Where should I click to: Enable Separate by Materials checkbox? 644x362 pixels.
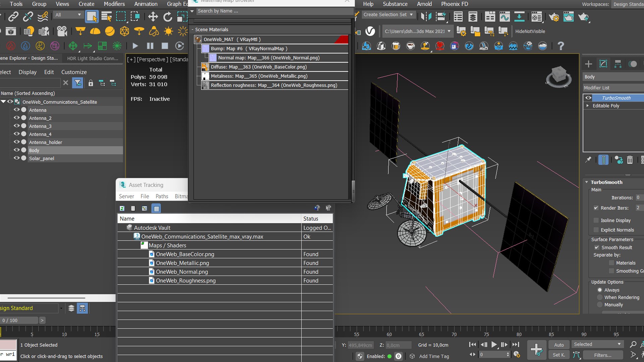click(611, 263)
